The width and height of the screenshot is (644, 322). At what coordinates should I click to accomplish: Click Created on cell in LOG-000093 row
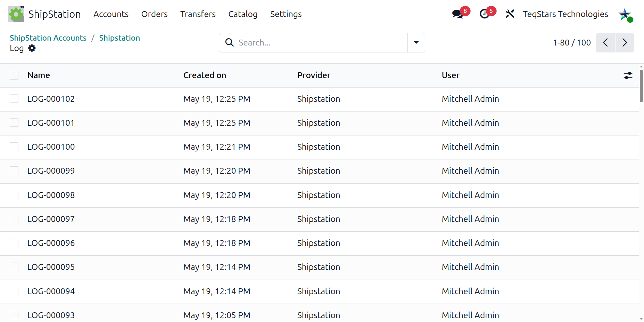pyautogui.click(x=217, y=315)
